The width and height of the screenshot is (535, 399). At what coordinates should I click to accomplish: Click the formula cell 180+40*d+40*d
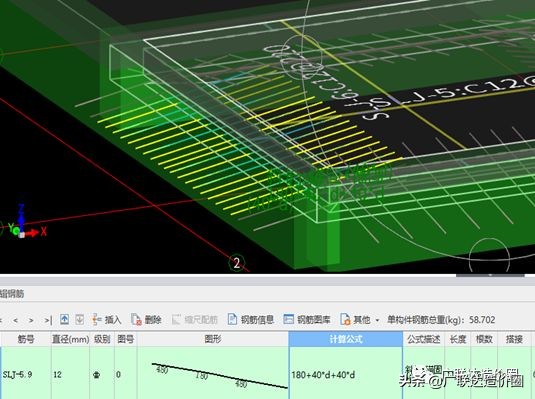[x=346, y=374]
